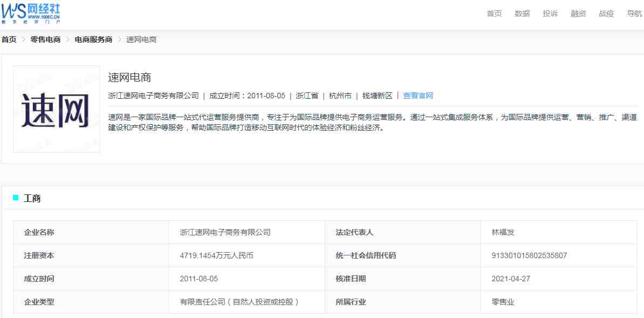The height and width of the screenshot is (318, 644).
Task: Select the 企业名称 label cell
Action: tap(91, 233)
